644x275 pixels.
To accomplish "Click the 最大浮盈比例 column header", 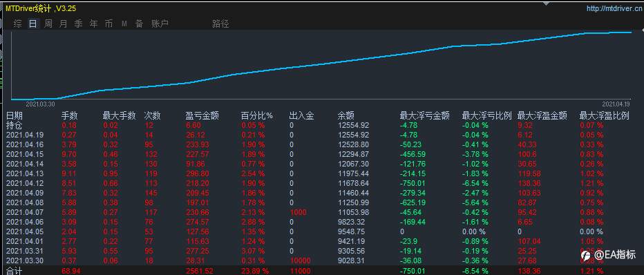I will pyautogui.click(x=604, y=116).
